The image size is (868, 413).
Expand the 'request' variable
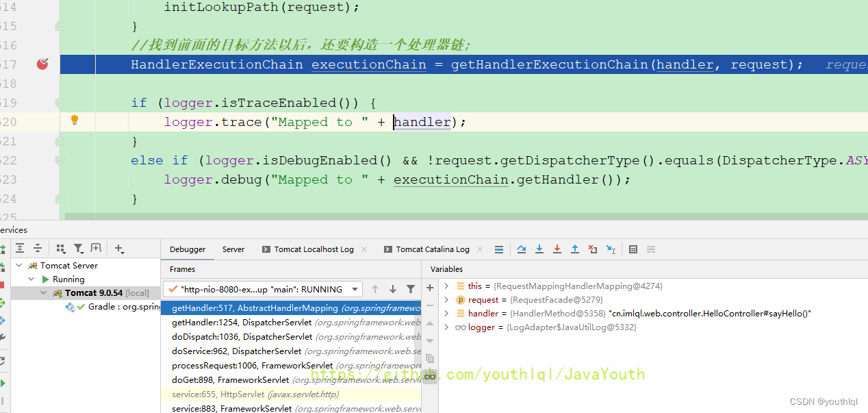point(446,299)
